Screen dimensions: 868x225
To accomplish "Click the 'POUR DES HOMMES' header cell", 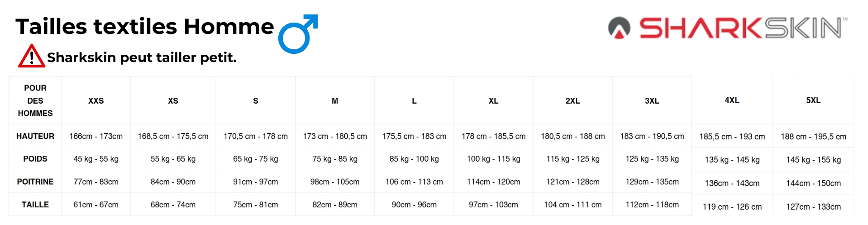I will tap(35, 101).
